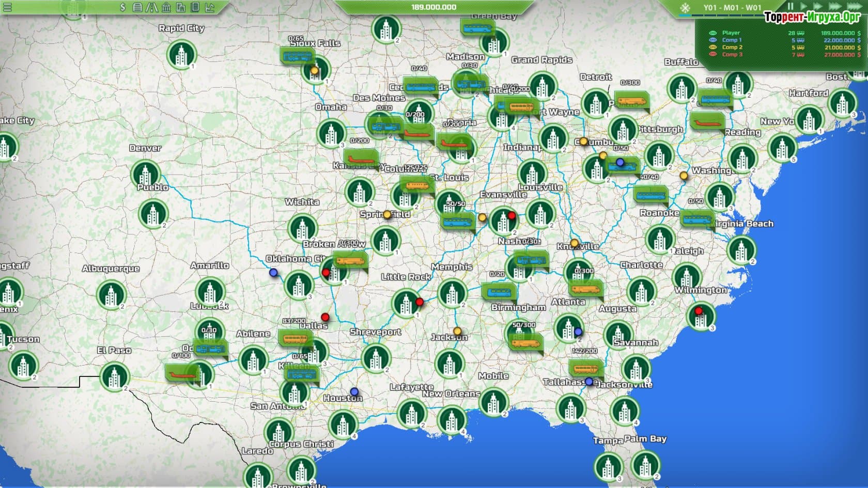Open the dollar sign finances panel
Screen dimensions: 868x488
122,7
